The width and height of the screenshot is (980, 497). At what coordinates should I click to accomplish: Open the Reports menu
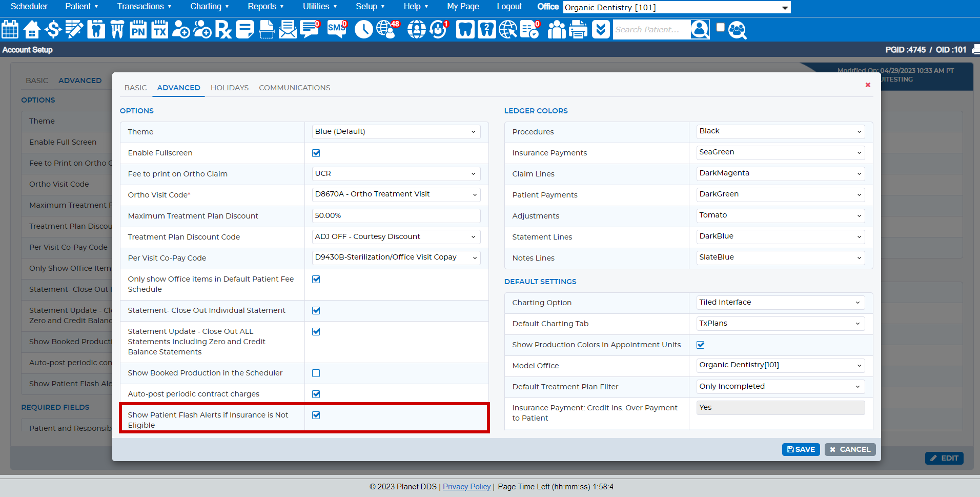266,7
